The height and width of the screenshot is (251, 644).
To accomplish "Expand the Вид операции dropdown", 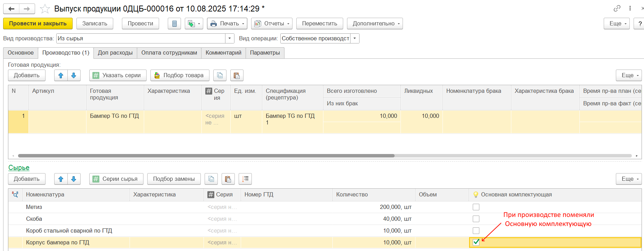I will point(355,39).
